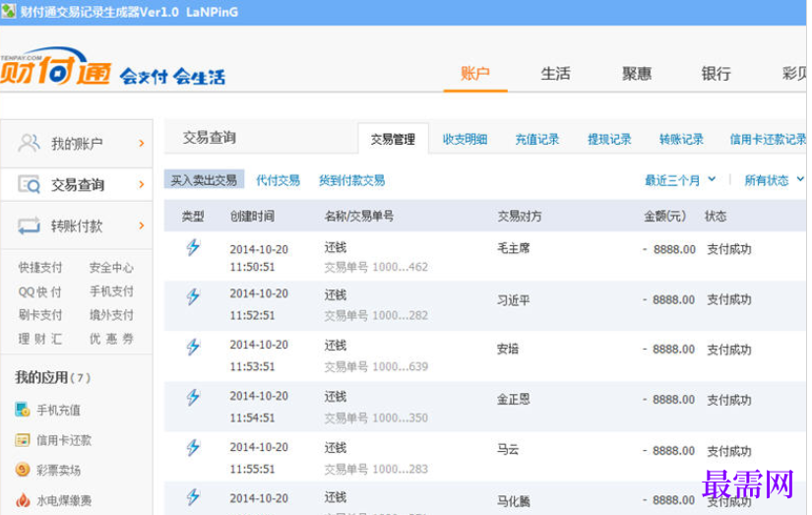Open the 所有状态 status dropdown
The height and width of the screenshot is (515, 812).
775,180
